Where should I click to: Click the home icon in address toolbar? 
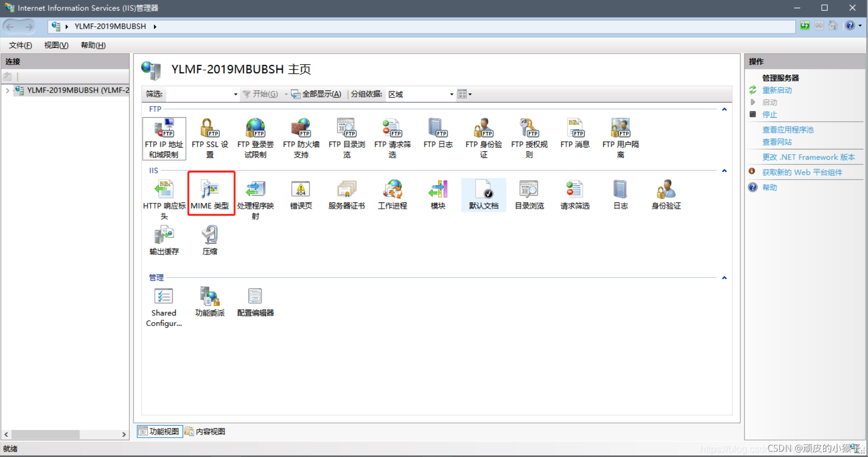coord(833,26)
